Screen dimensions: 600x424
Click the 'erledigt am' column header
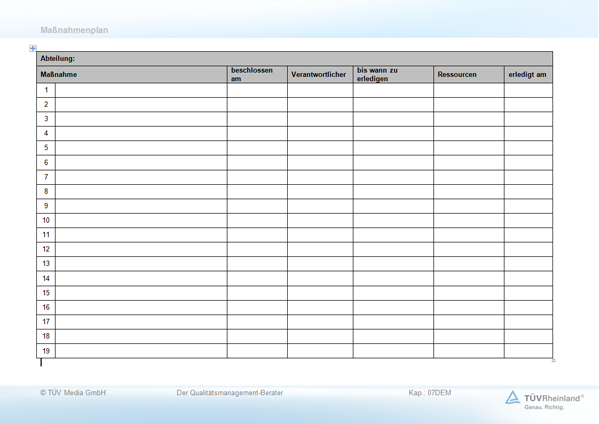coord(527,75)
